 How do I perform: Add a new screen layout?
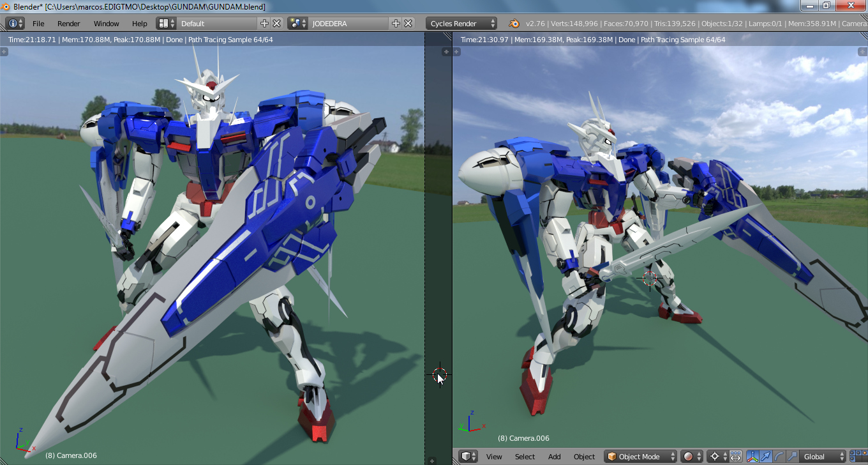265,24
